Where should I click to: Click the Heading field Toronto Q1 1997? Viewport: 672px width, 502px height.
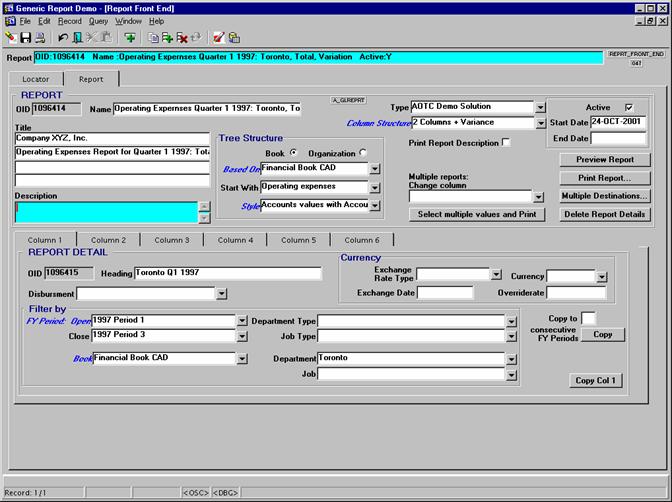point(228,273)
